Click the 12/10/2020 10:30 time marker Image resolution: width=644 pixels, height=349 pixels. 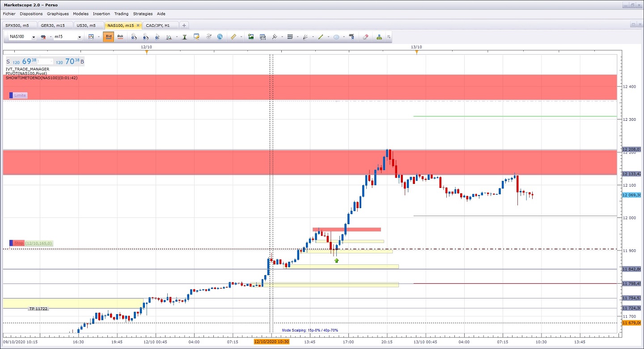point(271,342)
